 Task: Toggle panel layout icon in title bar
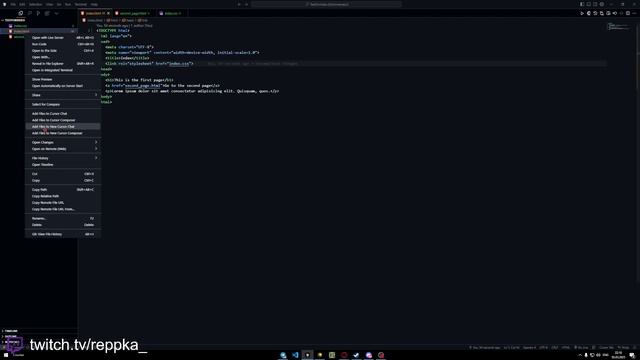click(589, 4)
